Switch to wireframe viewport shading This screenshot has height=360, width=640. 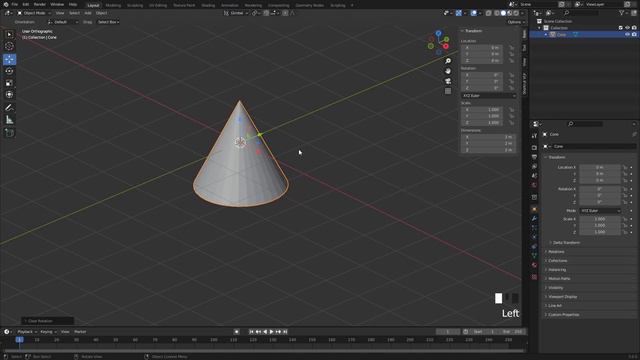tap(497, 13)
